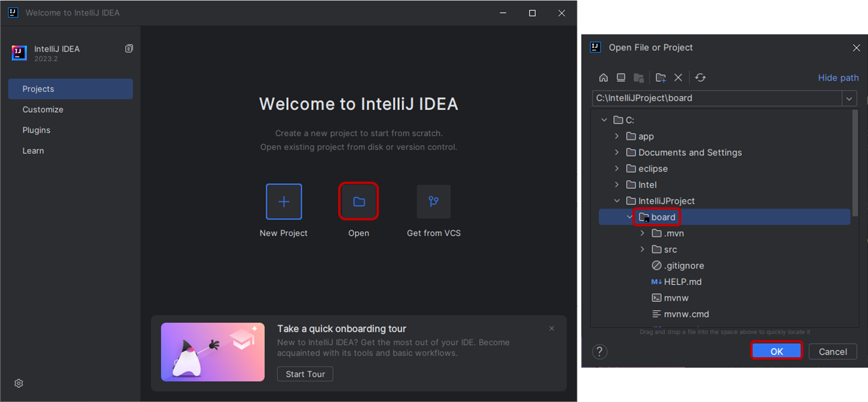Select the mvnw.cmd file
This screenshot has width=868, height=402.
(x=686, y=314)
